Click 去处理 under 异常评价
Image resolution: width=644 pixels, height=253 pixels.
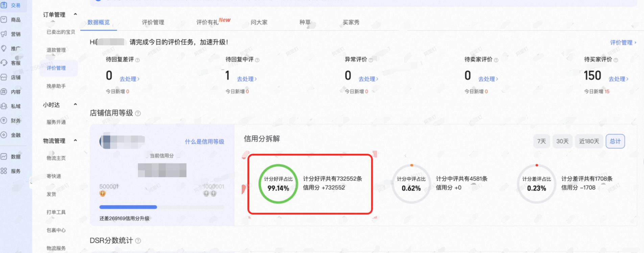tap(368, 79)
